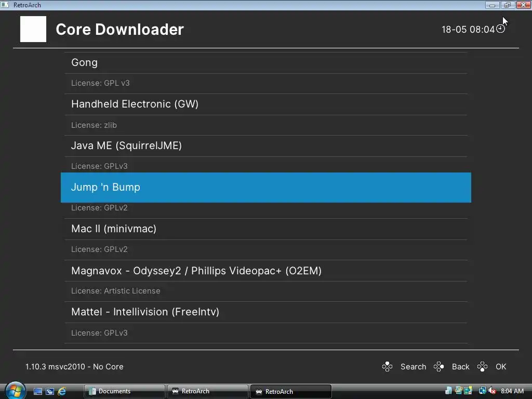The height and width of the screenshot is (399, 532).
Task: Click the RetroArch title bar icon
Action: pyautogui.click(x=5, y=5)
